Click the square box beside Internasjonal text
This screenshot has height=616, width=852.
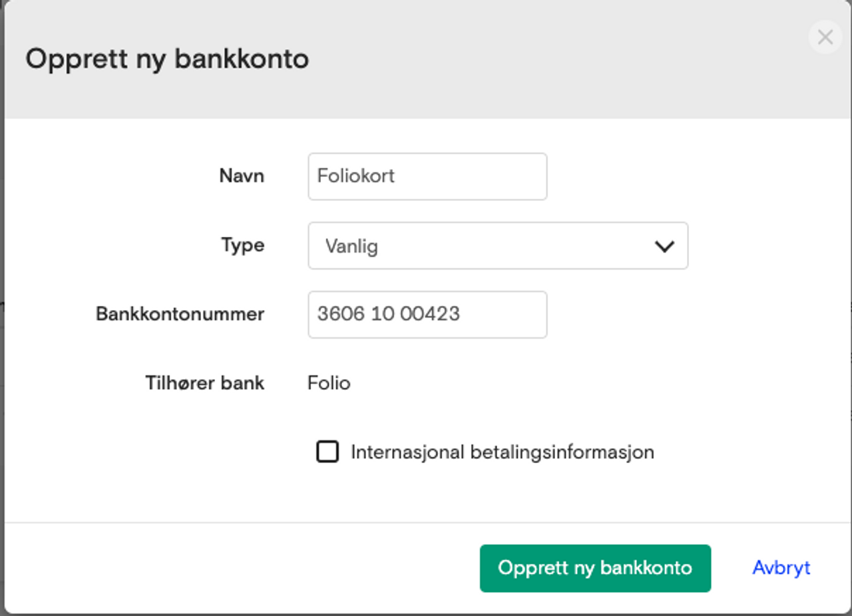(327, 452)
